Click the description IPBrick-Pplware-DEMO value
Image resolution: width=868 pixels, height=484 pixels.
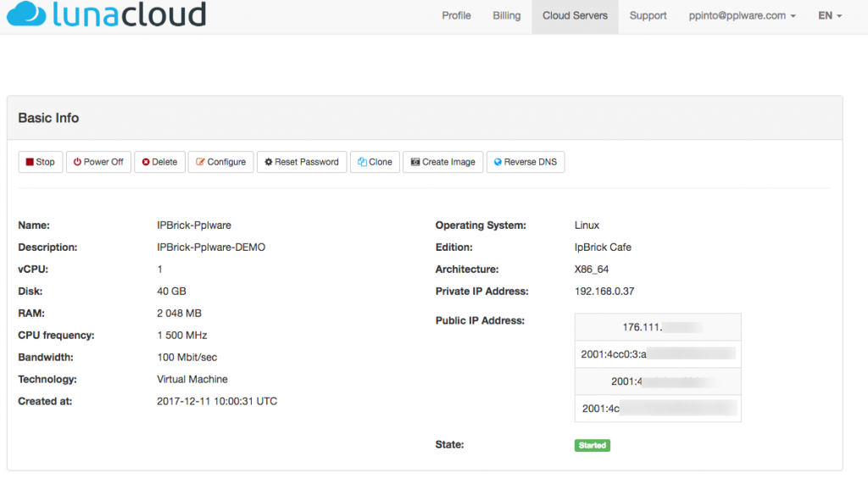pos(211,248)
